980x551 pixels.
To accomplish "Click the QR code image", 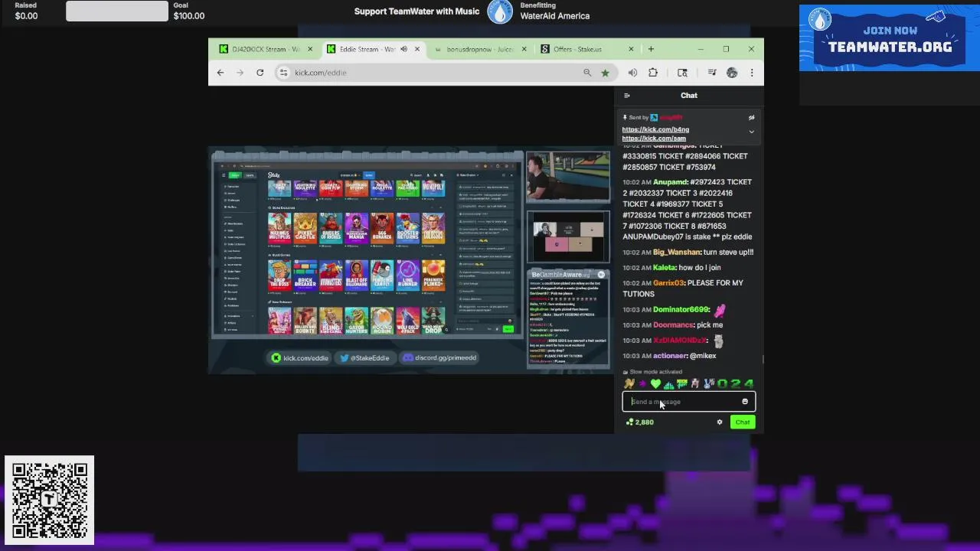I will tap(50, 500).
